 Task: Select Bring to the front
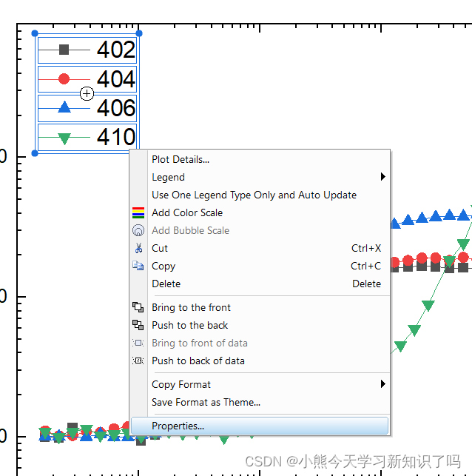click(260, 307)
